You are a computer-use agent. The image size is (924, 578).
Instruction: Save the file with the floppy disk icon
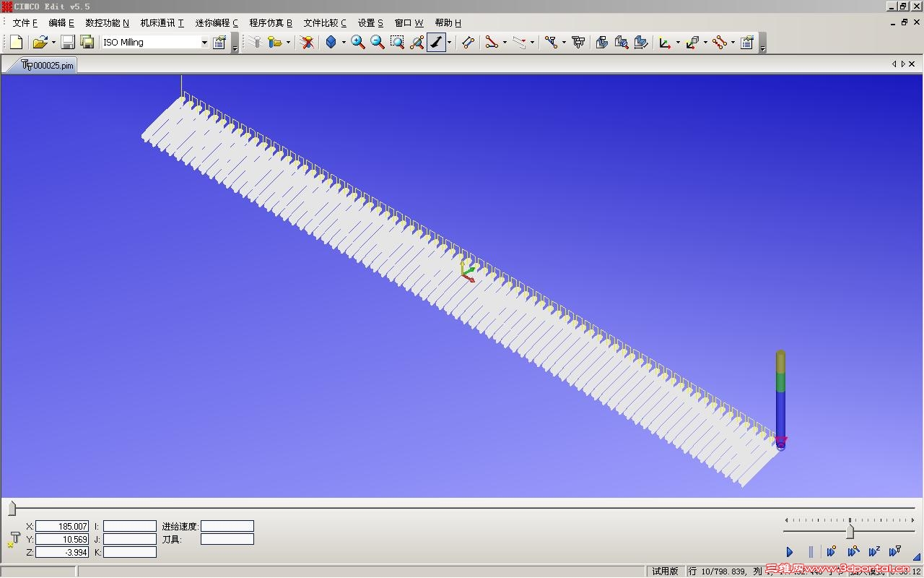tap(68, 42)
